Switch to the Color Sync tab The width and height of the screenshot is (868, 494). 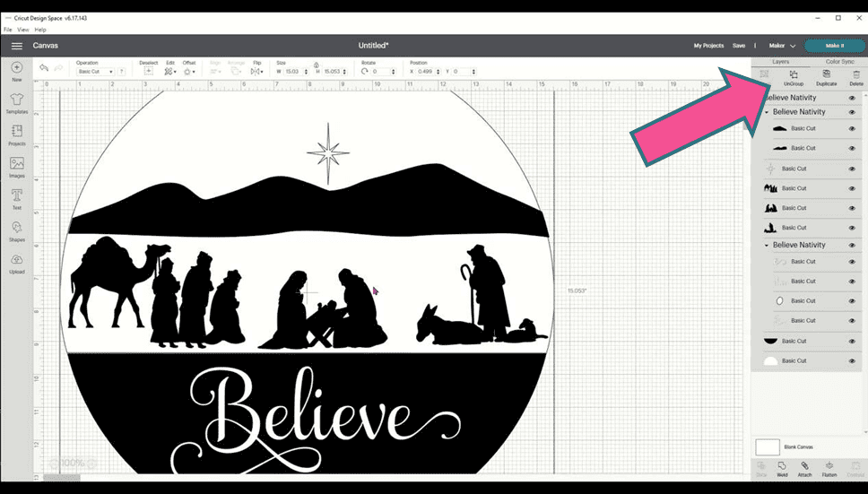click(x=840, y=62)
